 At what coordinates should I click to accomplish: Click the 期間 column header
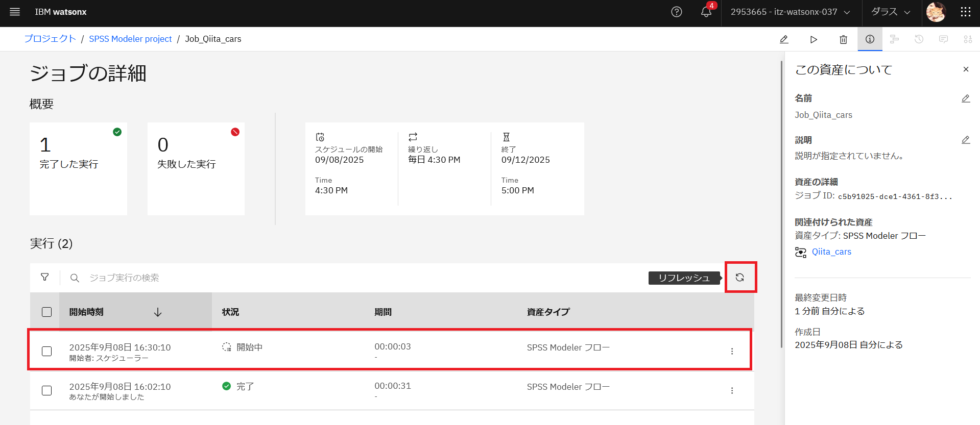tap(383, 312)
